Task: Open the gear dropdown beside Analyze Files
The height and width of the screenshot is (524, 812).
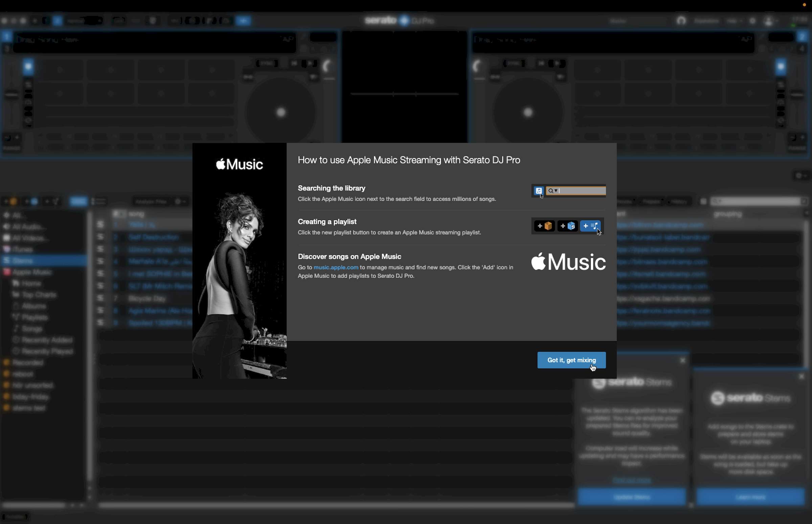Action: [180, 201]
